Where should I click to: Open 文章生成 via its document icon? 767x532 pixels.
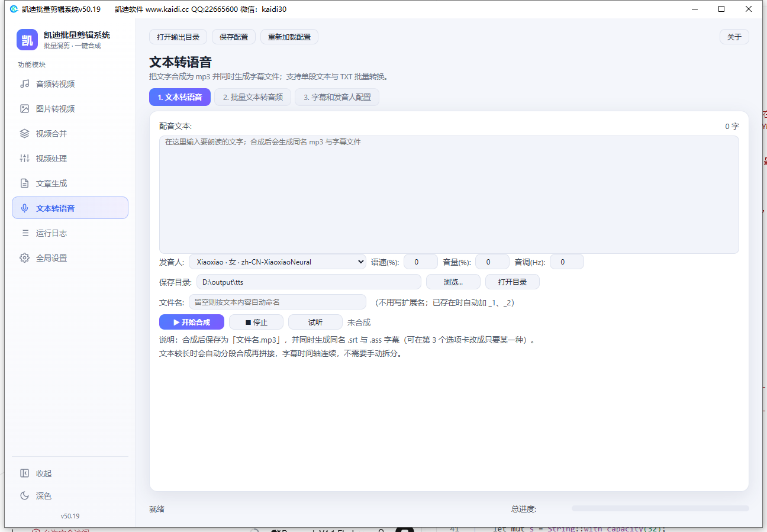coord(25,183)
